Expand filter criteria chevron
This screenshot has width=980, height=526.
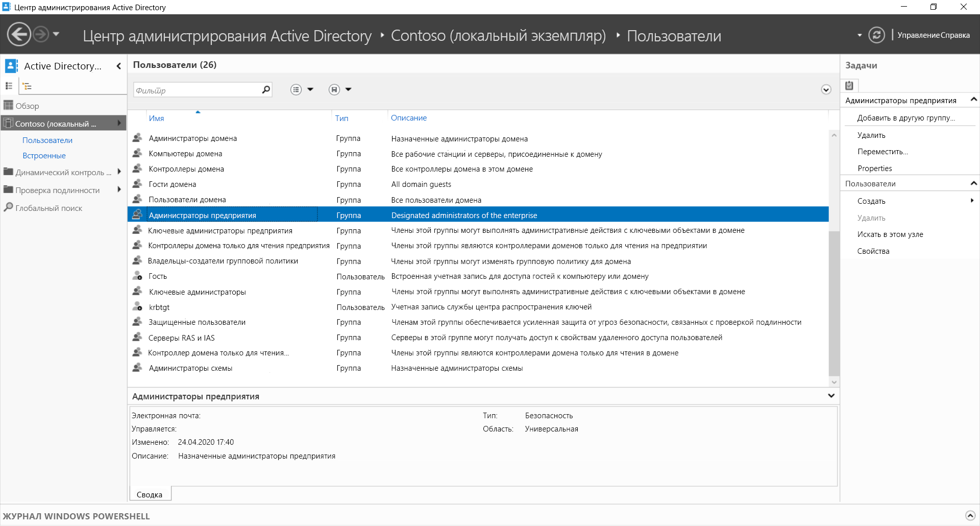826,90
